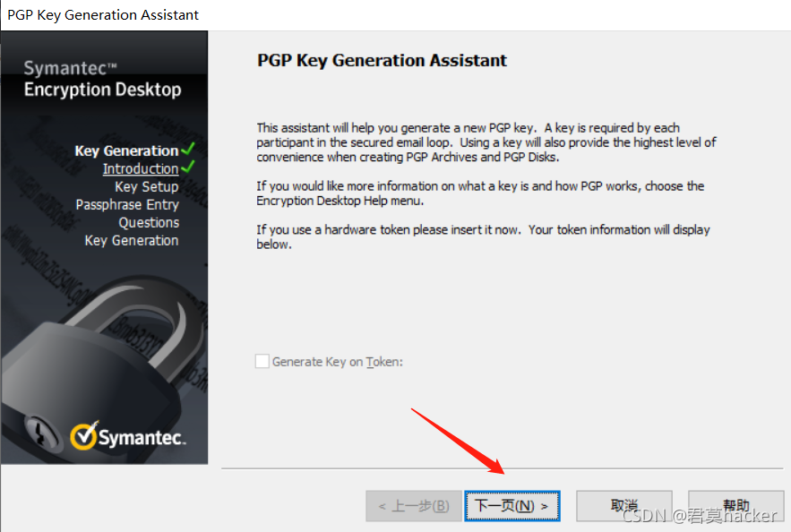Screen dimensions: 791x532
Task: Cancel the wizard with 取消
Action: coord(624,506)
